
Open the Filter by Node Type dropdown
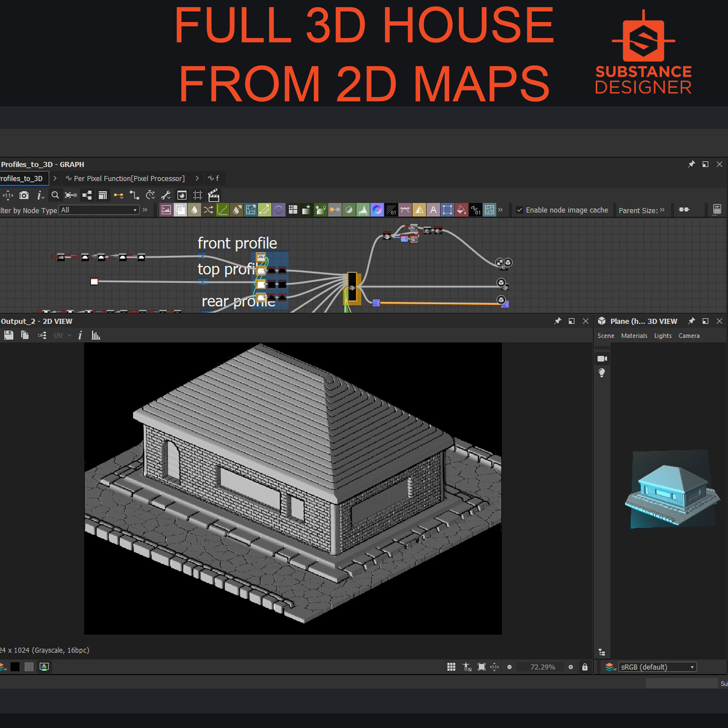(x=99, y=210)
